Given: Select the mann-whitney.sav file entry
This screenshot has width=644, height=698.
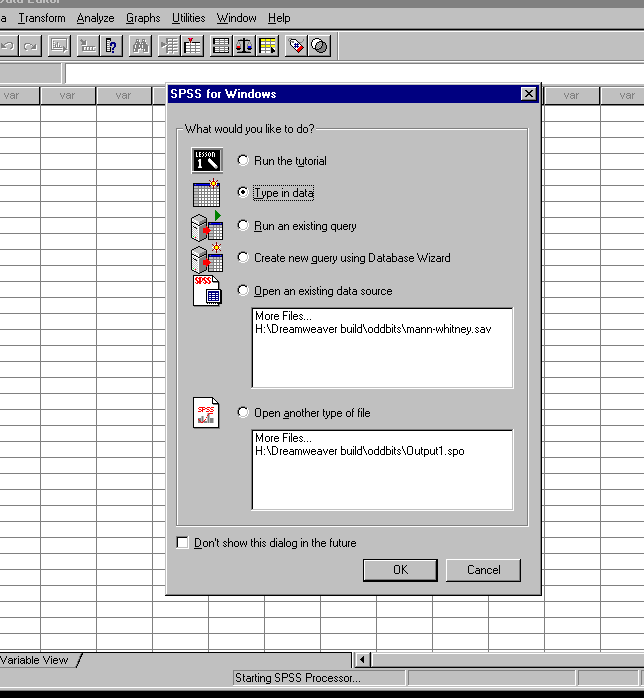Looking at the screenshot, I should point(373,329).
